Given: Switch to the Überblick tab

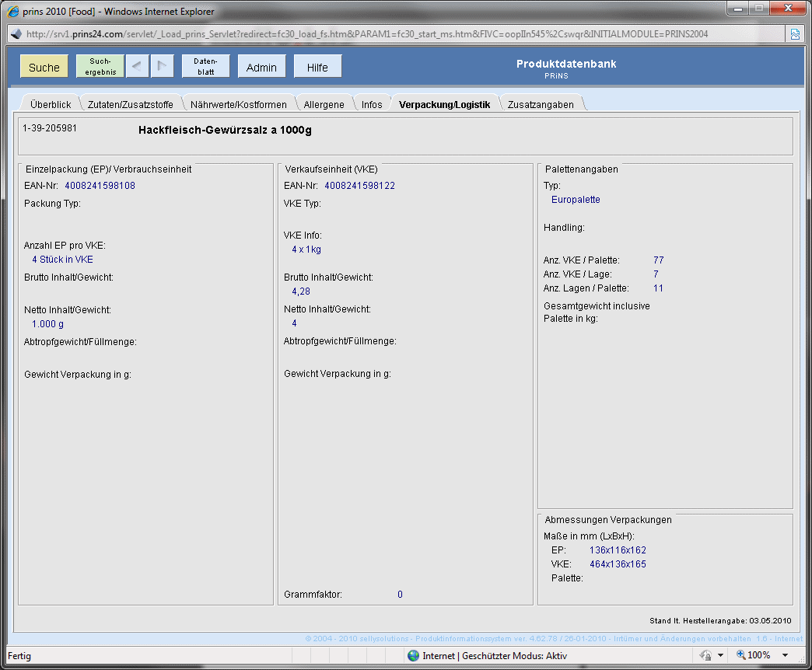Looking at the screenshot, I should pos(51,104).
